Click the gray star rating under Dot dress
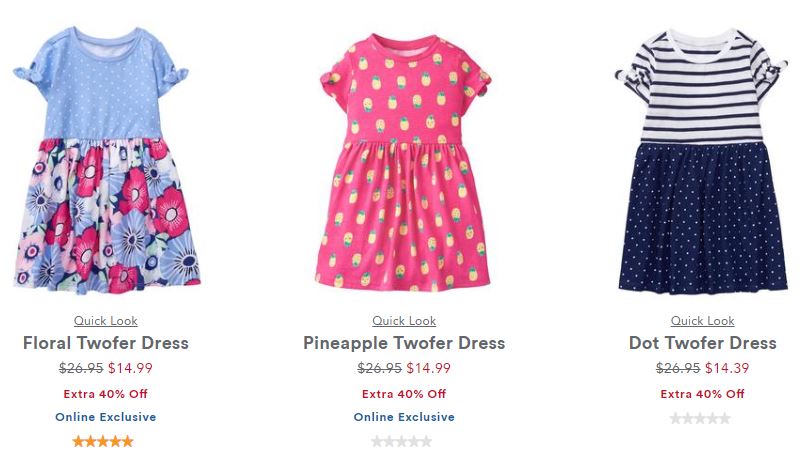This screenshot has height=459, width=812. click(x=700, y=418)
